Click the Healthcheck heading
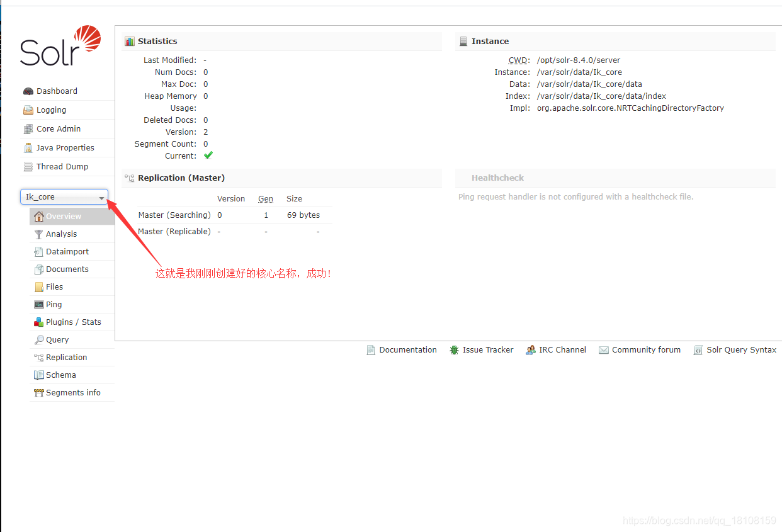Screen dimensions: 782x532 click(497, 178)
